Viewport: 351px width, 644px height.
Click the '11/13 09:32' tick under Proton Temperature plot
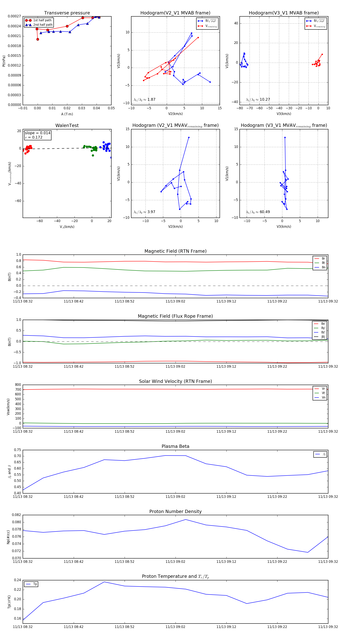click(x=328, y=627)
